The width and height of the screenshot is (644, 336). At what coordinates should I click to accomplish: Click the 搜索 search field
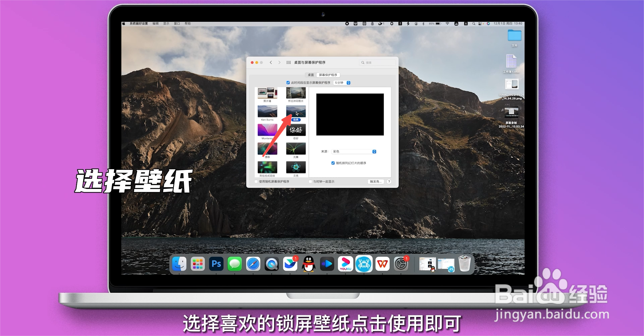click(x=378, y=63)
